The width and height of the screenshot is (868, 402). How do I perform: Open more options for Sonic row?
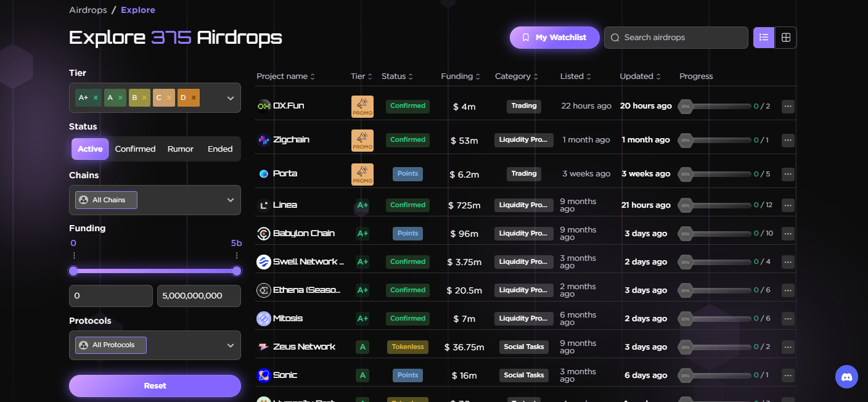click(788, 375)
